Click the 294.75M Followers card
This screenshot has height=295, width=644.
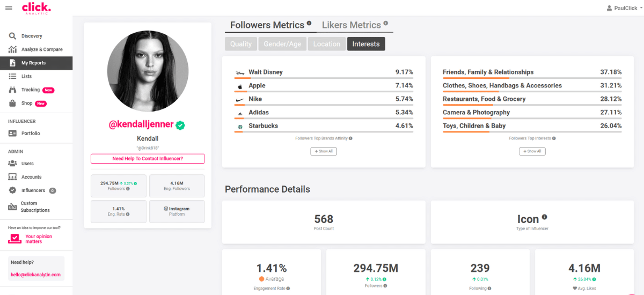(119, 186)
